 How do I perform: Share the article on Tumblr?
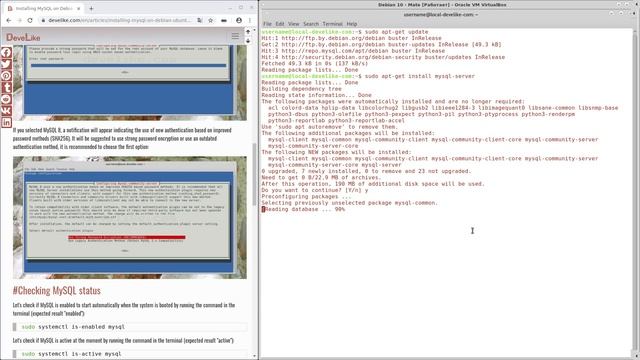pyautogui.click(x=6, y=87)
